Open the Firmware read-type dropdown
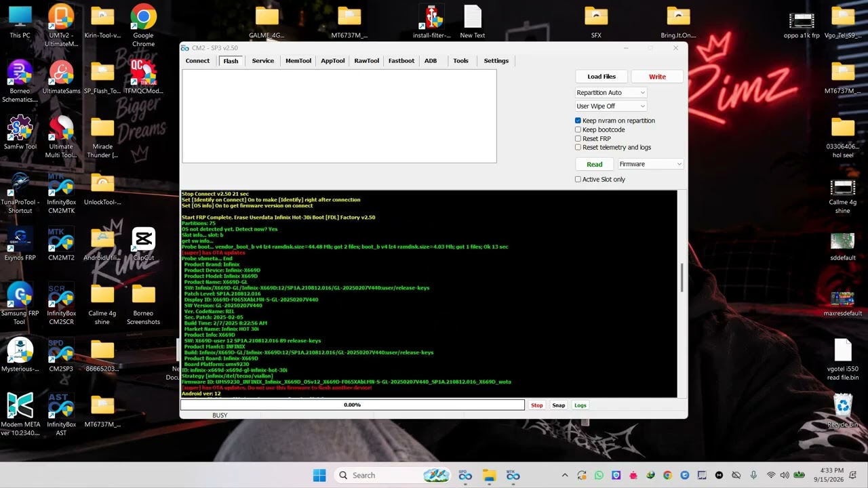Image resolution: width=868 pixels, height=488 pixels. pos(650,164)
